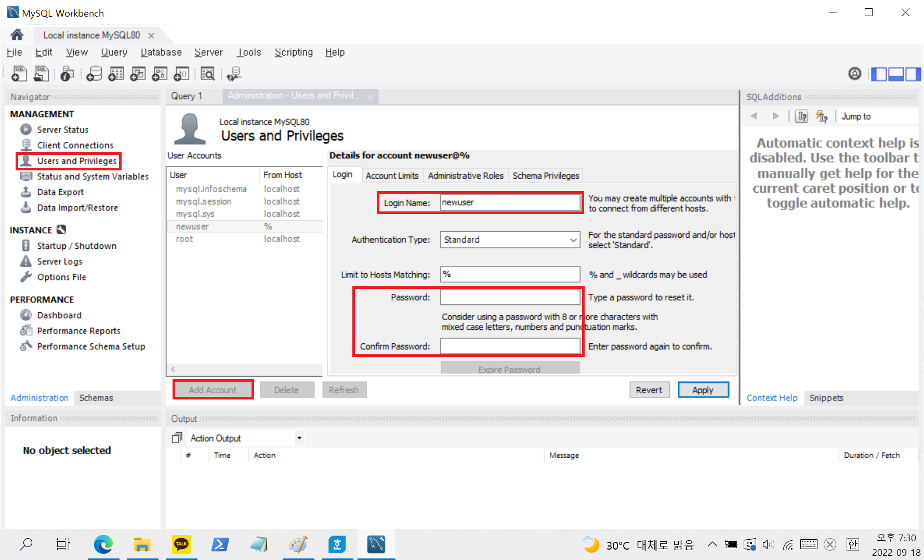924x560 pixels.
Task: Close the Administration Users and Privileges tab
Action: tap(370, 97)
